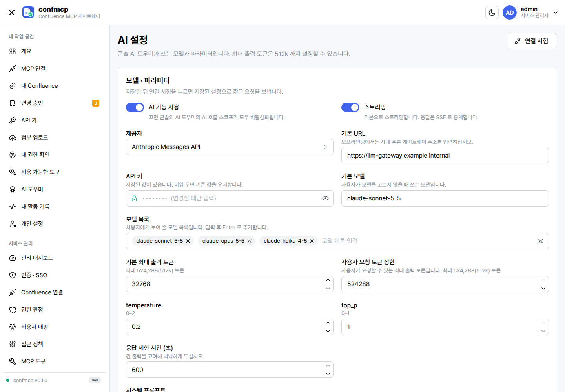Open the admin account menu chevron
This screenshot has width=565, height=392.
tap(556, 13)
